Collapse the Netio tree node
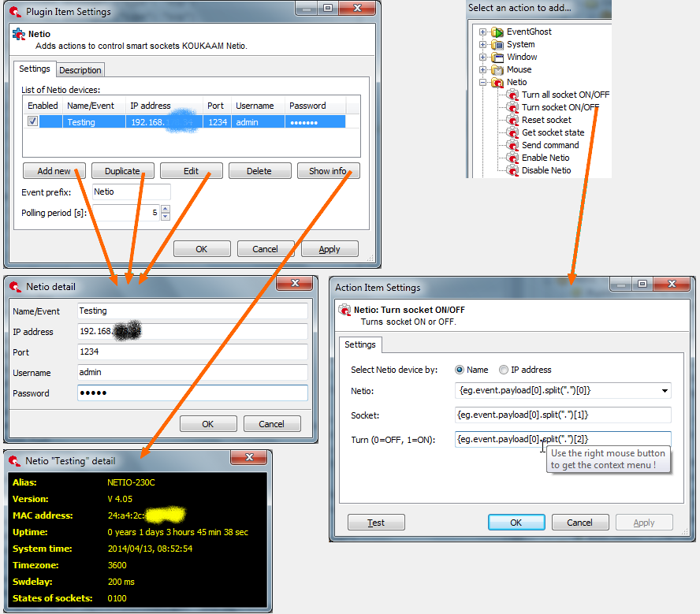The image size is (700, 614). (x=482, y=82)
